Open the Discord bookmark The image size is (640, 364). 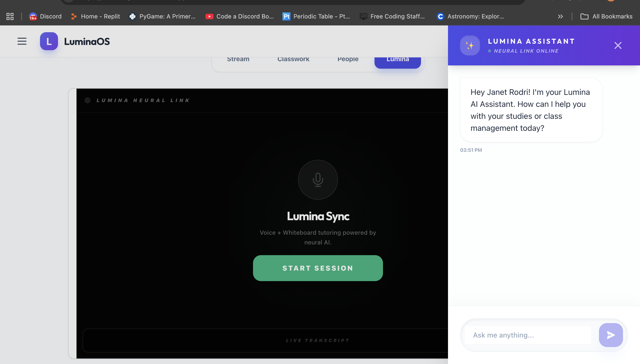point(45,16)
